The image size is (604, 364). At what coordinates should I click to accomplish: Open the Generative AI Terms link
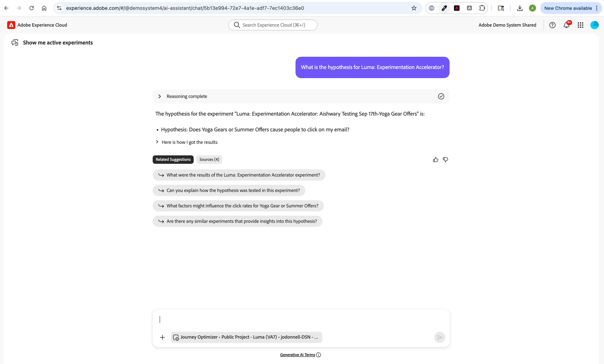point(297,355)
